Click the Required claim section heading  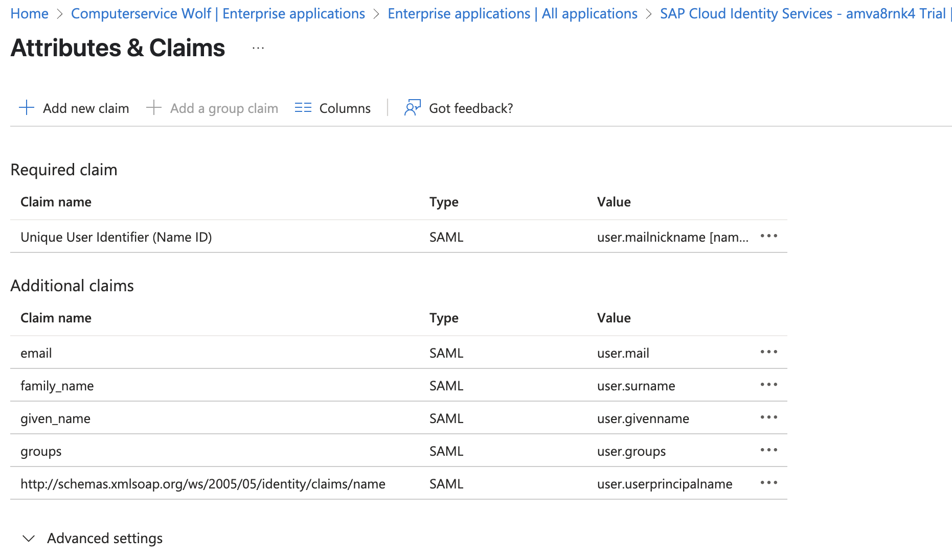[64, 170]
